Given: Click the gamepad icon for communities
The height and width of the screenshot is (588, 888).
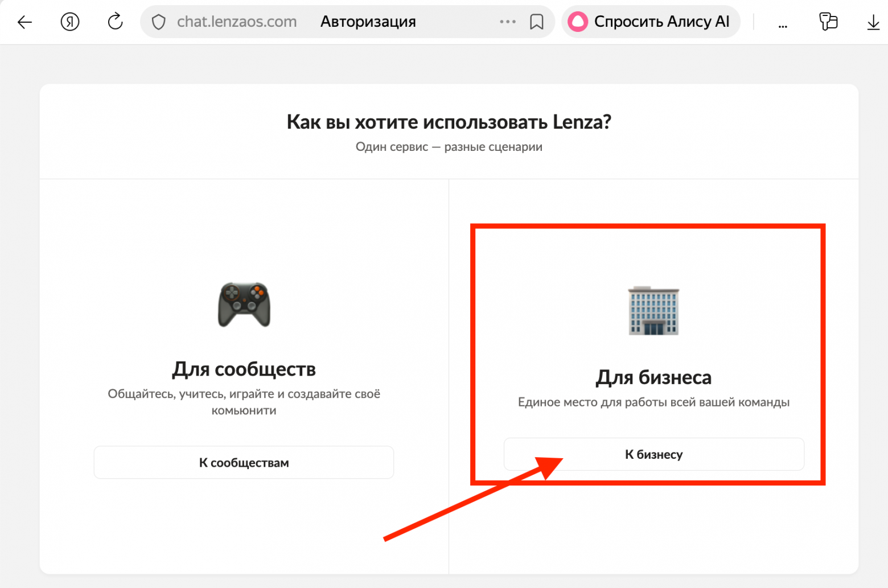Looking at the screenshot, I should 244,305.
